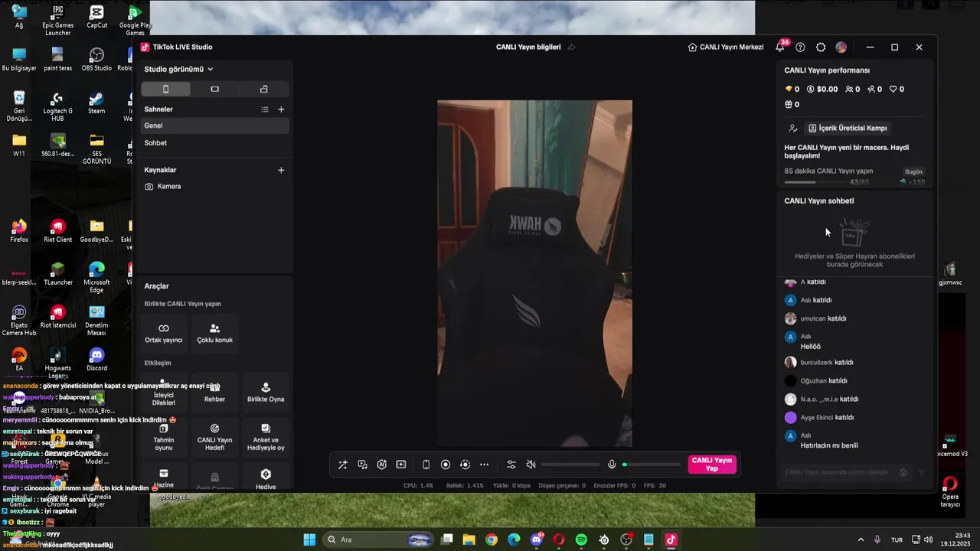Select the landscape layout tab
The height and width of the screenshot is (551, 980).
(214, 90)
